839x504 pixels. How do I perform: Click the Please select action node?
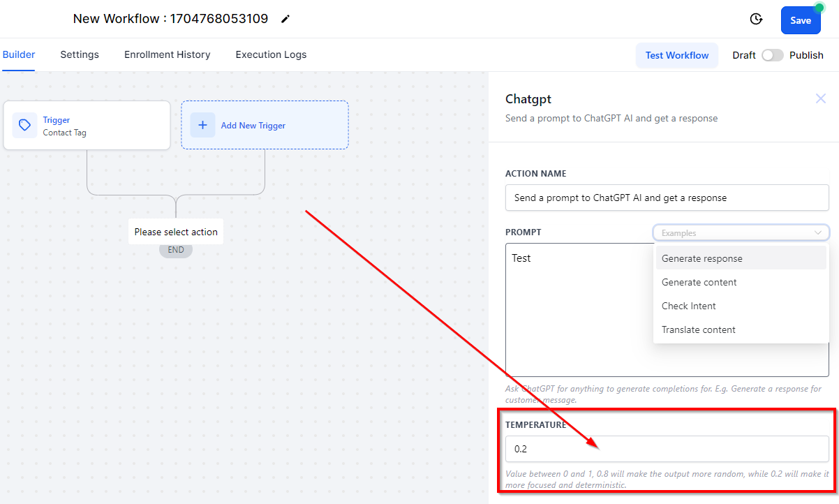(x=176, y=232)
